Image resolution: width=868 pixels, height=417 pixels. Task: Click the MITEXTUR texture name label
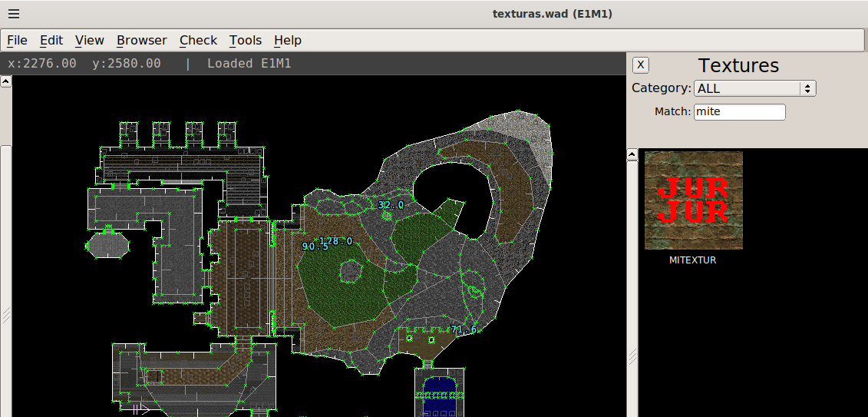(692, 260)
